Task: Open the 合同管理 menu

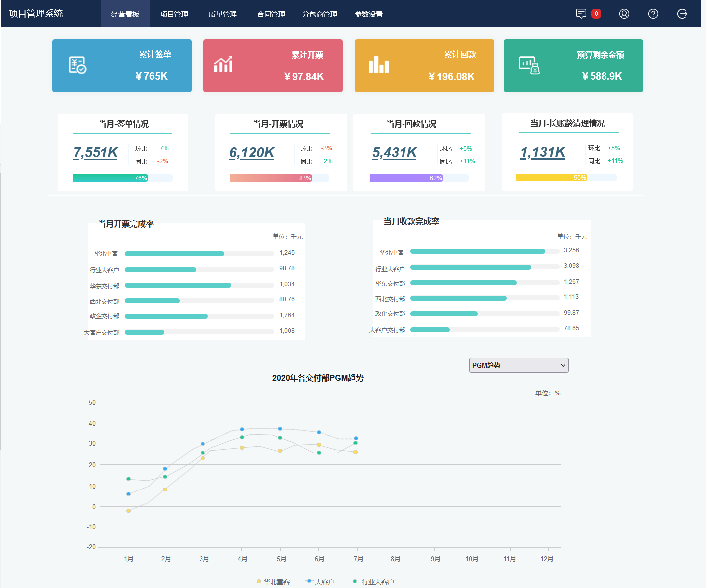Action: pos(271,14)
